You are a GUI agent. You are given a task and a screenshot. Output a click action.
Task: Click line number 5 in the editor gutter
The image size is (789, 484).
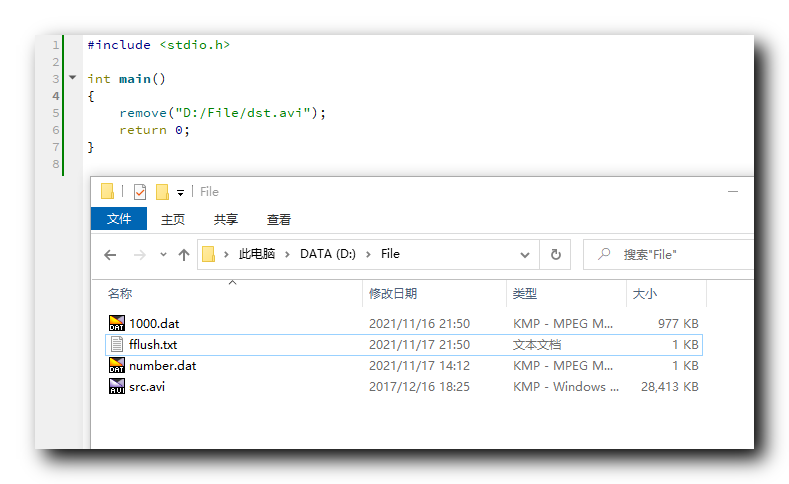point(56,113)
